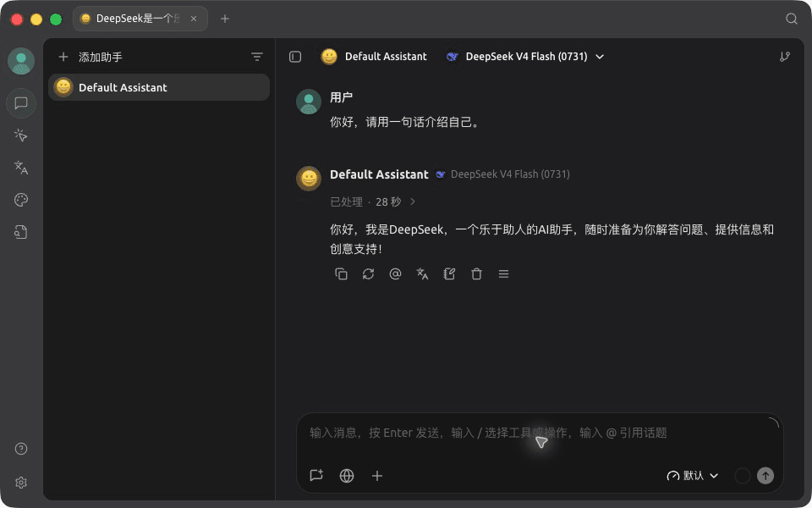Image resolution: width=812 pixels, height=508 pixels.
Task: Close the DeepSeek tab
Action: 194,19
